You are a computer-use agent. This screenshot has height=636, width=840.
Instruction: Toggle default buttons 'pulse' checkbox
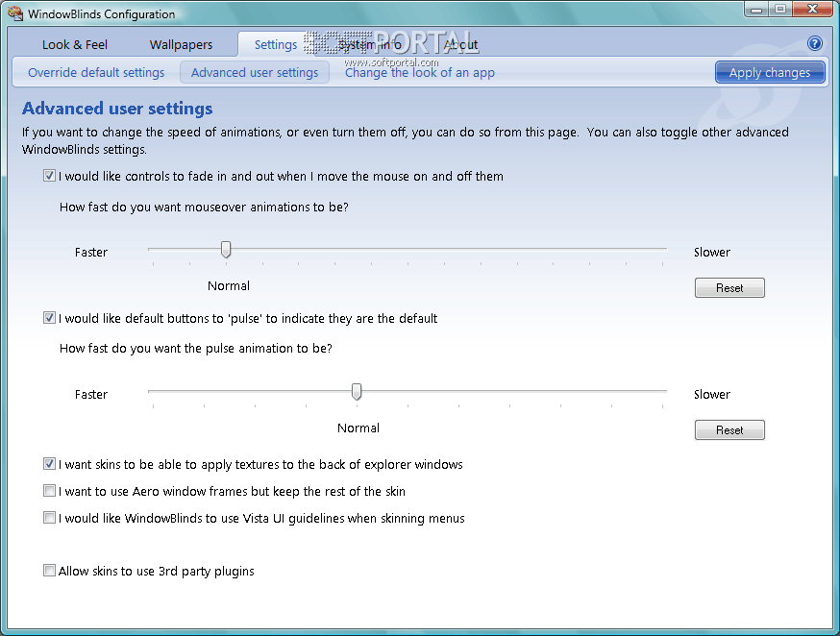coord(49,318)
